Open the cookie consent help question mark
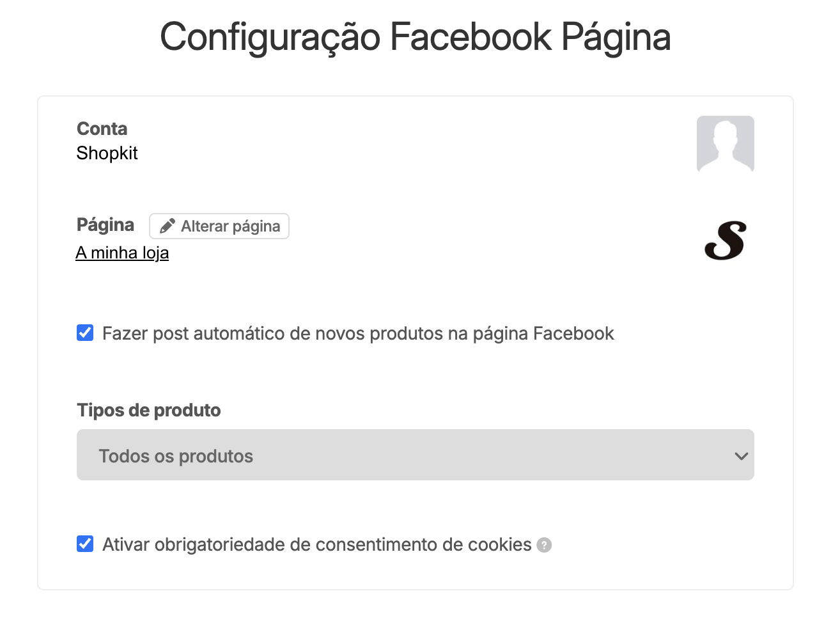Screen dimensions: 840x623 (544, 545)
